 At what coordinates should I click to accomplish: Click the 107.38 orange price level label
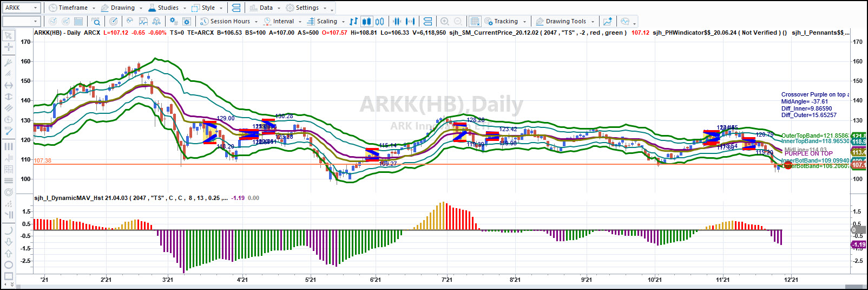point(43,160)
